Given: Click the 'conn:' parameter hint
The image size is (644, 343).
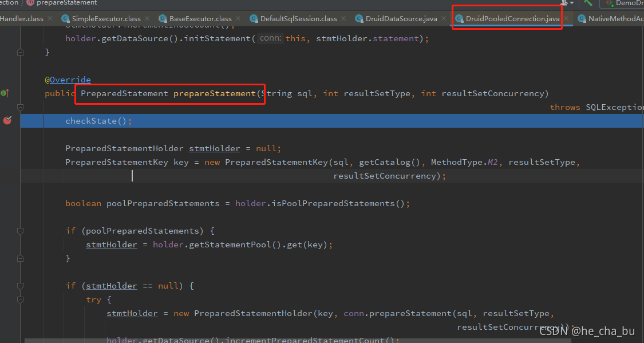Looking at the screenshot, I should (271, 38).
